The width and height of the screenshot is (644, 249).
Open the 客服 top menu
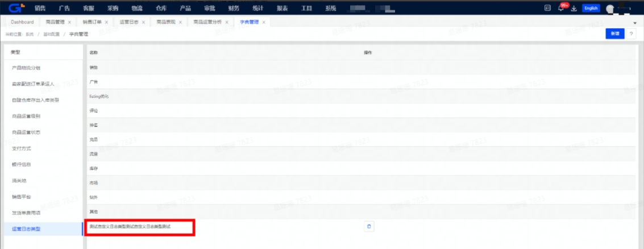[88, 8]
